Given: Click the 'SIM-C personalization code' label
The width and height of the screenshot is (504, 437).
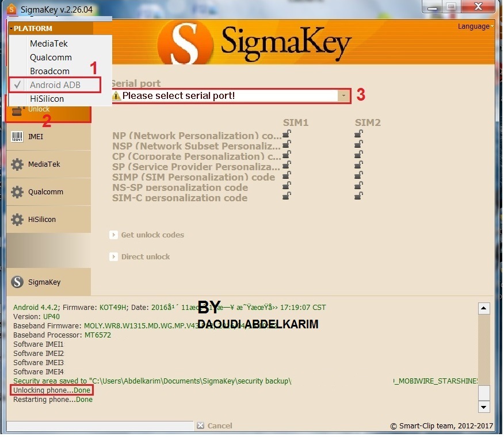Looking at the screenshot, I should (180, 198).
